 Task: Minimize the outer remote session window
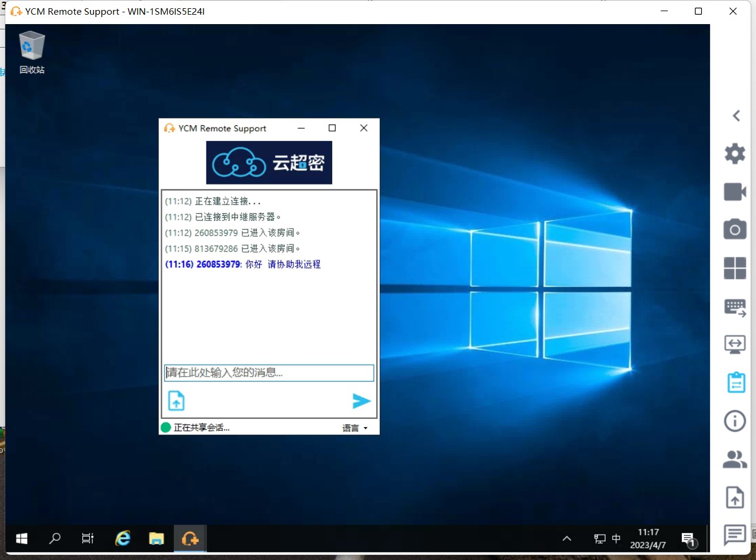click(x=664, y=11)
